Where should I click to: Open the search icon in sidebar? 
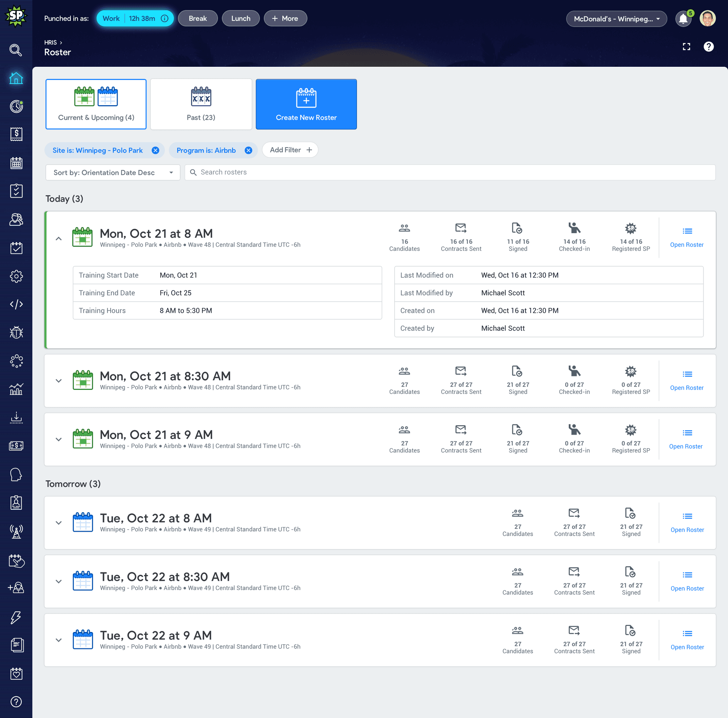pyautogui.click(x=16, y=50)
